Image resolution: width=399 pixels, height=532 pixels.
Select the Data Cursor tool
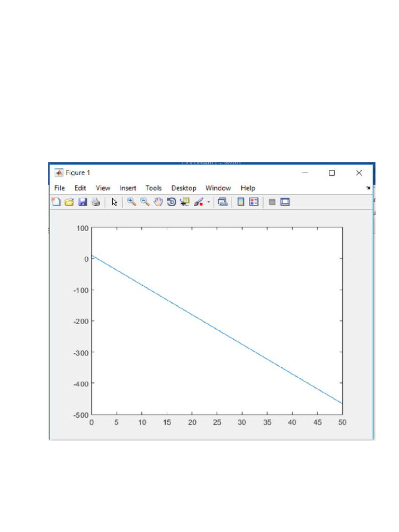184,202
